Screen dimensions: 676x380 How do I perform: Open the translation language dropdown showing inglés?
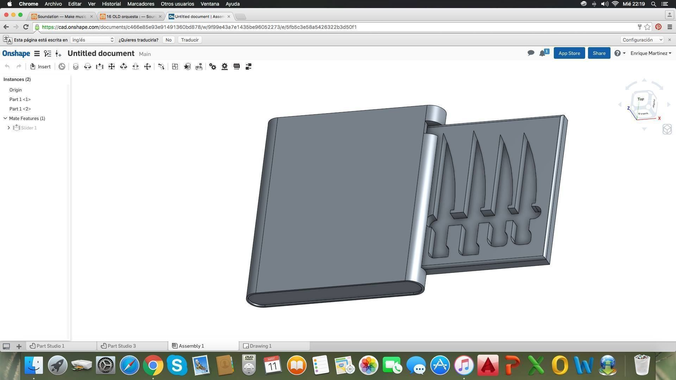click(93, 40)
